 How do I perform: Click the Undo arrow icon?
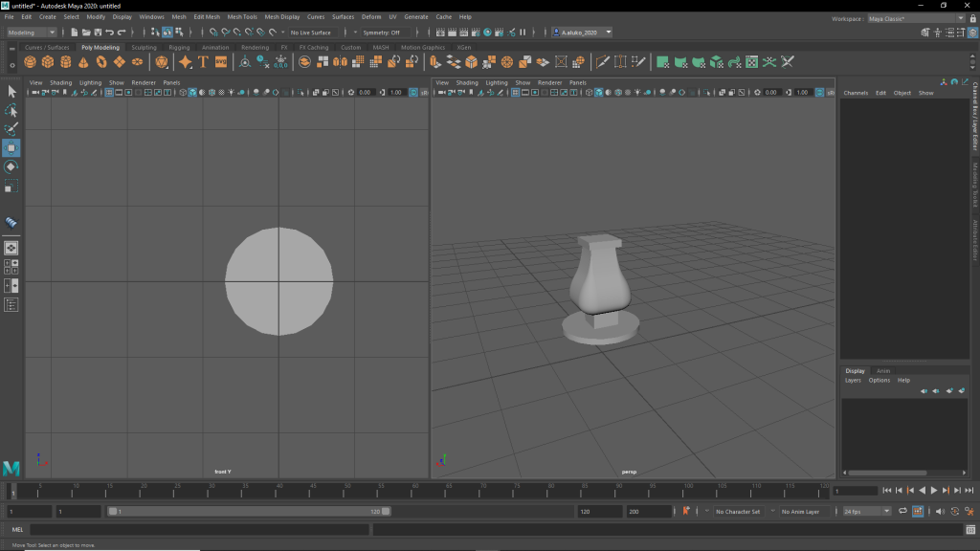(x=109, y=33)
